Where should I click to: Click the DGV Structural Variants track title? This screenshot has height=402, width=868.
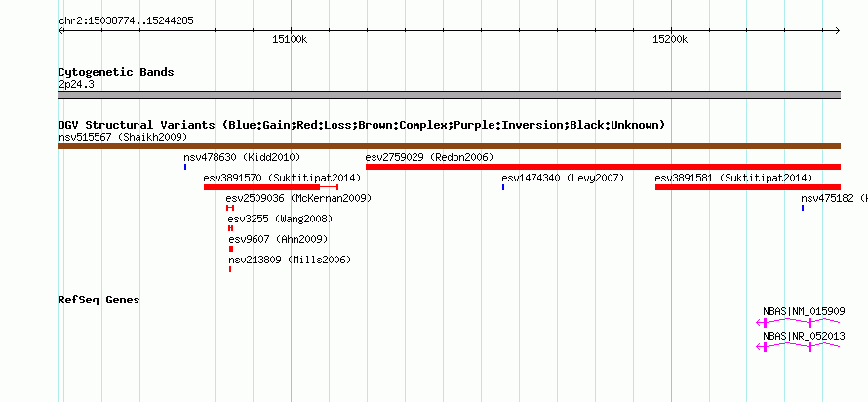362,125
